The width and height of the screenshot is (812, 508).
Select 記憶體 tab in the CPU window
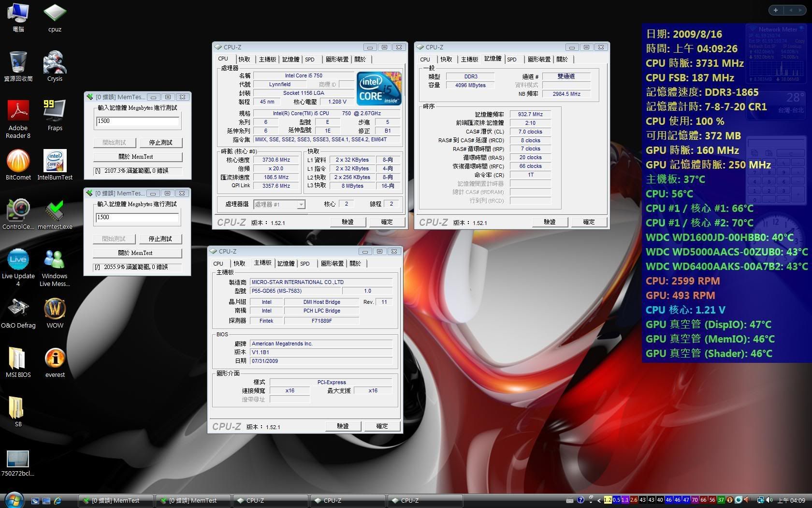(290, 60)
